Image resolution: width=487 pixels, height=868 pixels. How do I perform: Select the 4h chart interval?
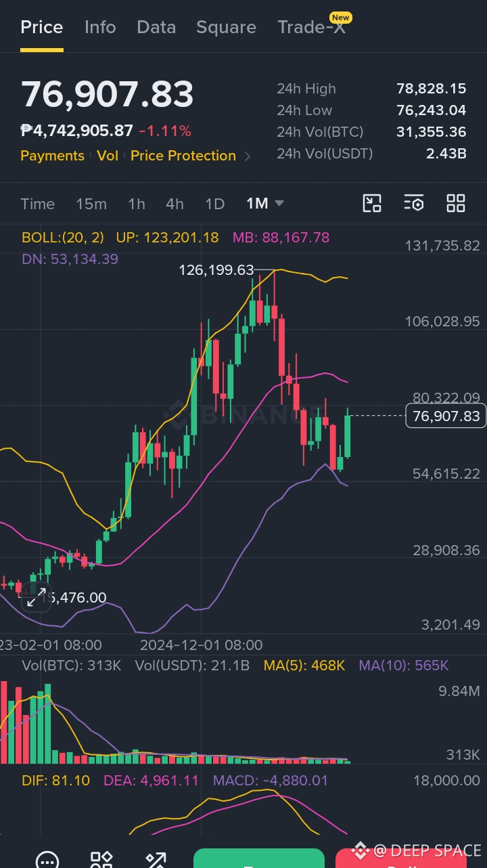[175, 204]
